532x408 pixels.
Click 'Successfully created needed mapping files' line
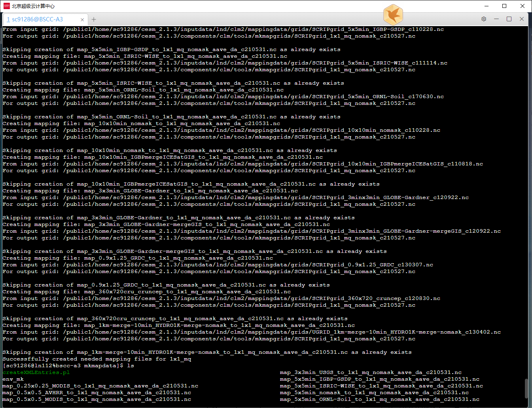[97, 359]
